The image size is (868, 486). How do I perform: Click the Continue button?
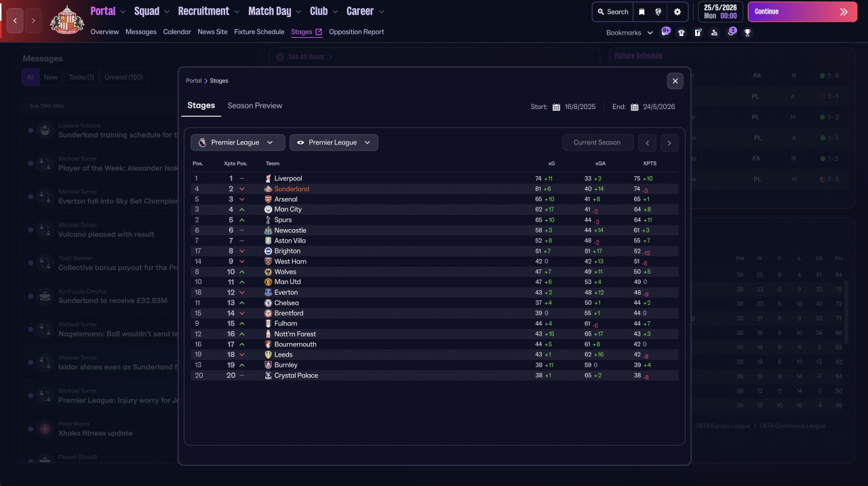click(x=802, y=12)
